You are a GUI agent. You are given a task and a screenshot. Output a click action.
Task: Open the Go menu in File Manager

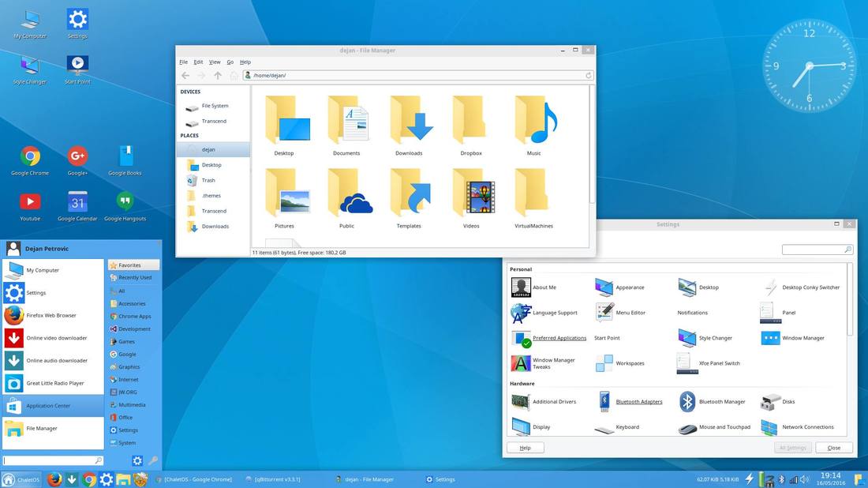pyautogui.click(x=230, y=62)
